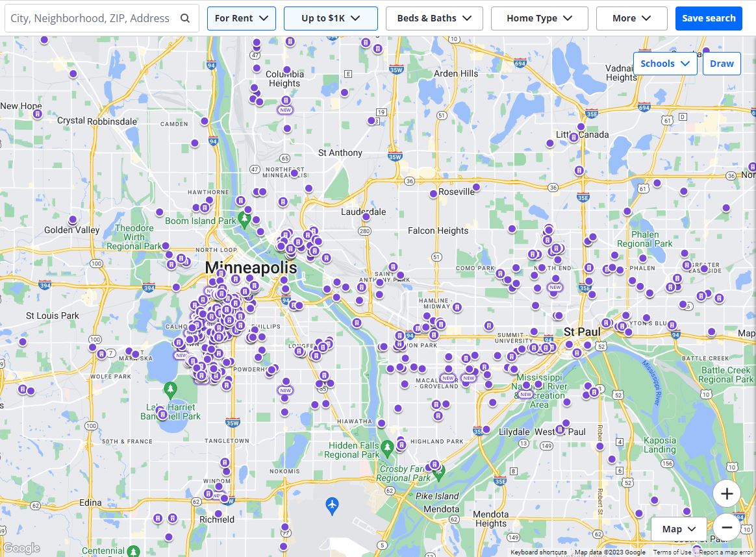Click the St Anthony map label
Viewport: 756px width, 557px height.
340,153
